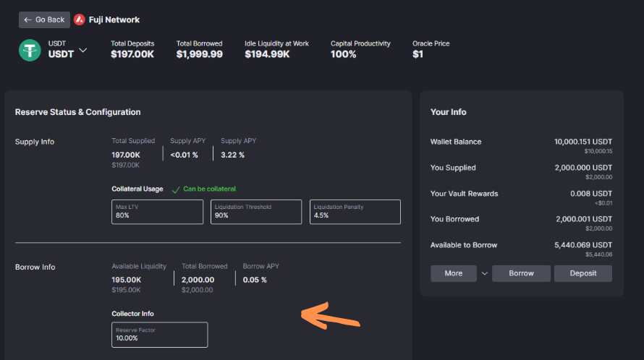Click the More button in Your Info
644x360 pixels.
tap(453, 273)
